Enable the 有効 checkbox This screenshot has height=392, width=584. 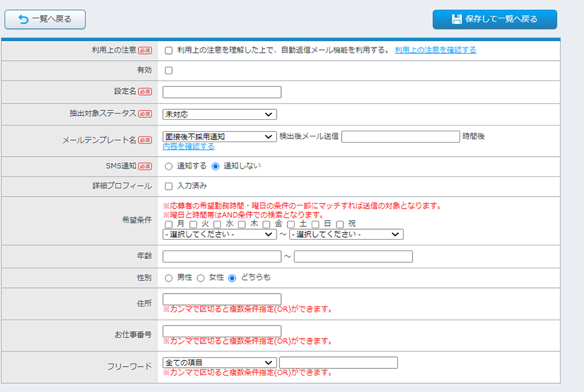(x=169, y=70)
